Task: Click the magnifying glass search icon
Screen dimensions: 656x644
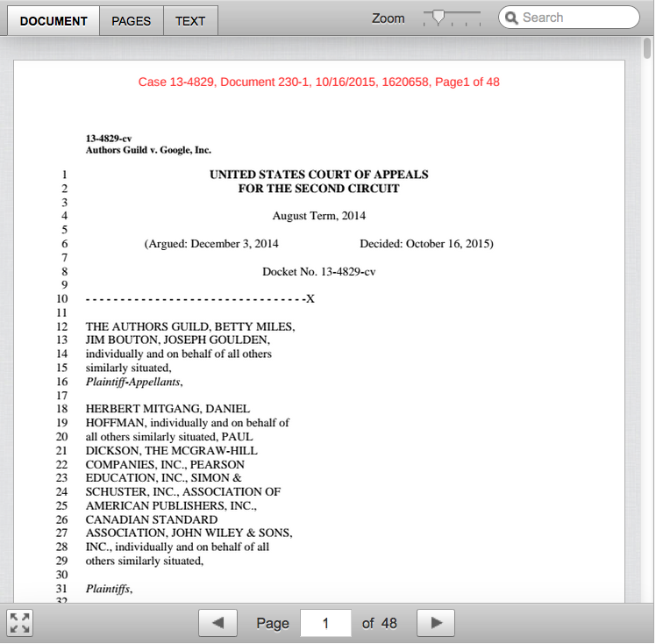Action: click(511, 18)
